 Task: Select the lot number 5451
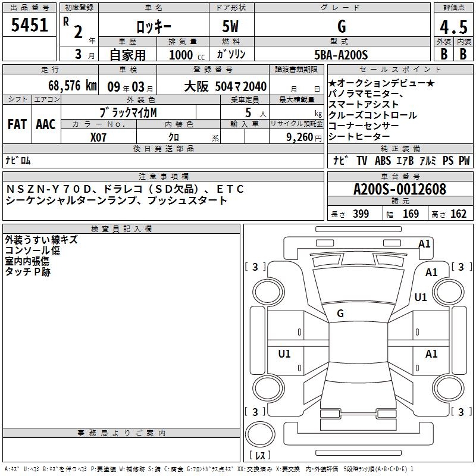30,26
